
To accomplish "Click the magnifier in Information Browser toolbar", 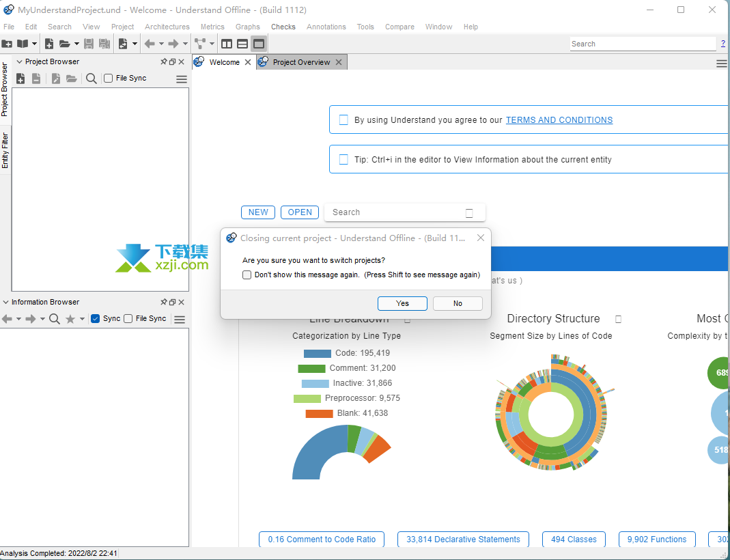I will 55,319.
